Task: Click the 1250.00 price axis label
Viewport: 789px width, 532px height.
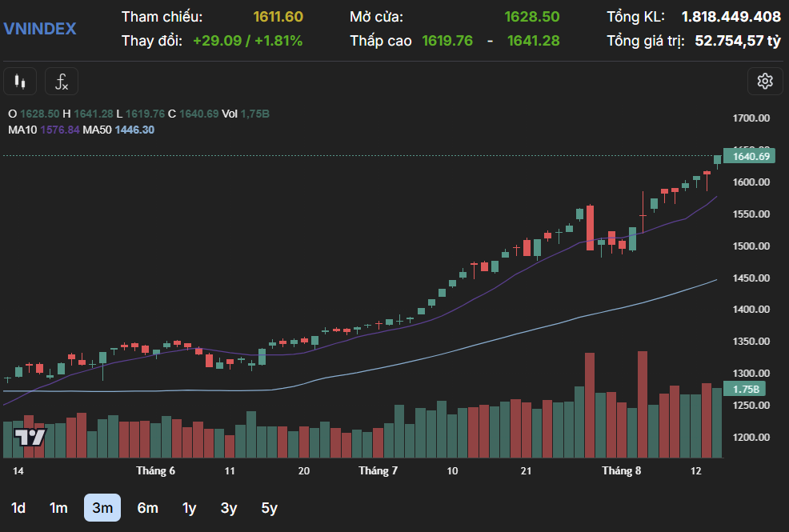Action: [751, 406]
